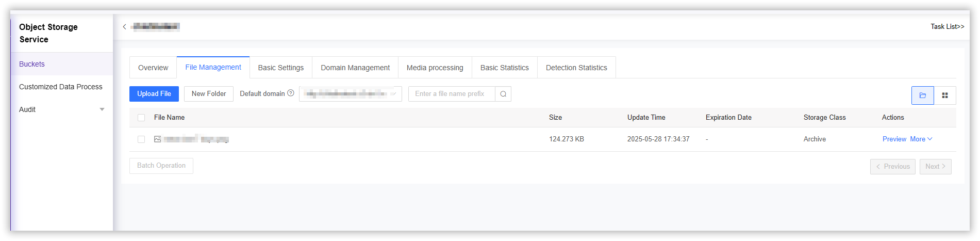The height and width of the screenshot is (241, 980).
Task: Expand the Audit sidebar menu
Action: [102, 109]
